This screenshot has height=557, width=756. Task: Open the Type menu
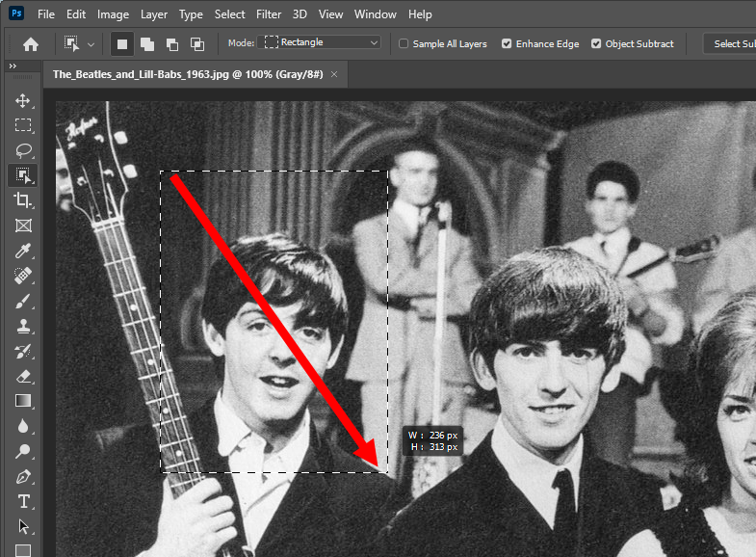tap(191, 14)
